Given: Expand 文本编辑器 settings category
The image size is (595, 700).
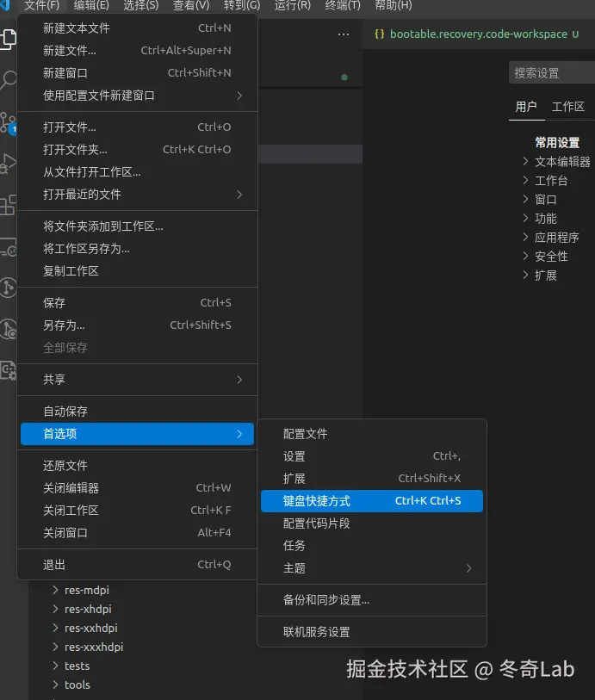Looking at the screenshot, I should coord(556,162).
